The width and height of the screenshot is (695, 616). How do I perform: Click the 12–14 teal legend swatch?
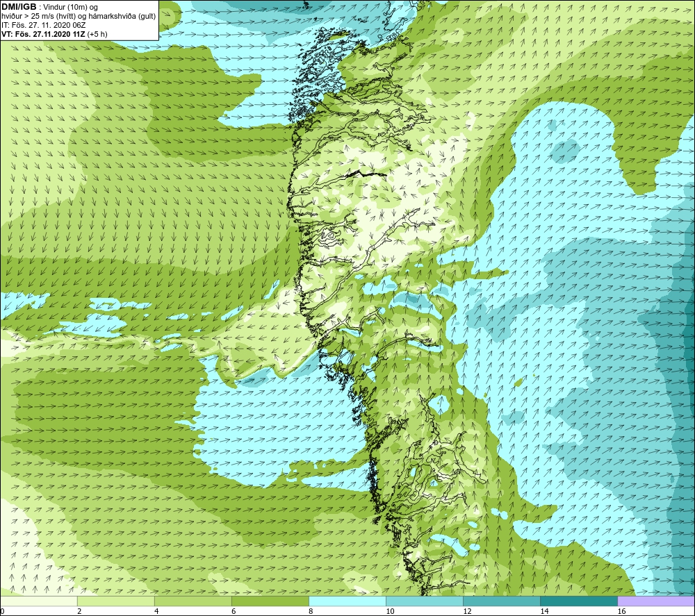pos(502,601)
